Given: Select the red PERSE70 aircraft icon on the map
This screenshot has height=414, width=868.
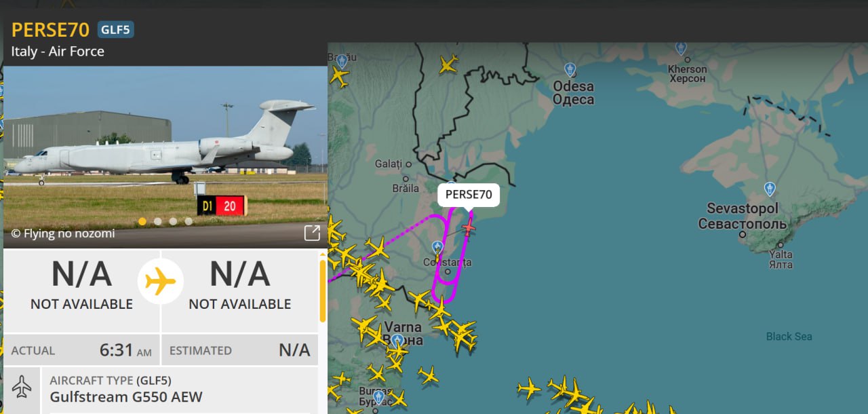Looking at the screenshot, I should click(x=468, y=227).
